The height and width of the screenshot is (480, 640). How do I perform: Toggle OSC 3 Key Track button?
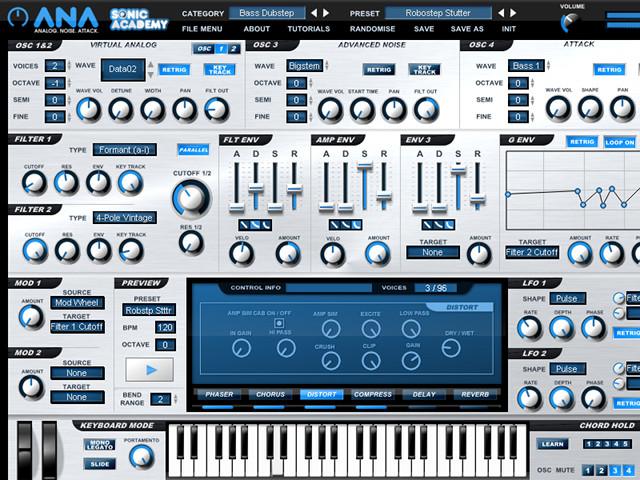424,69
